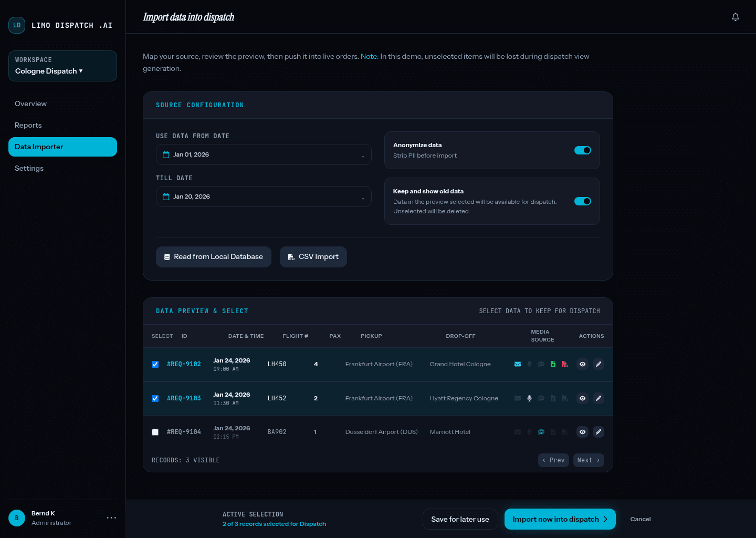The image size is (756, 538).
Task: Go to Overview in the sidebar
Action: [x=62, y=104]
